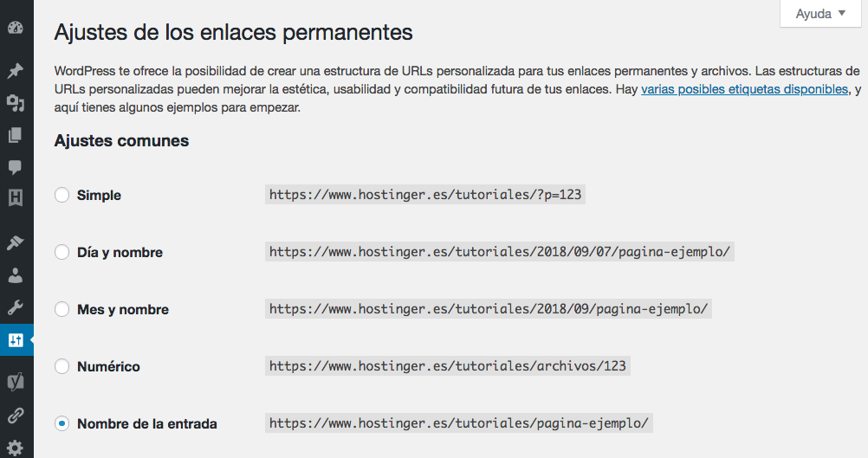
Task: Open the Users icon in sidebar
Action: tap(16, 276)
